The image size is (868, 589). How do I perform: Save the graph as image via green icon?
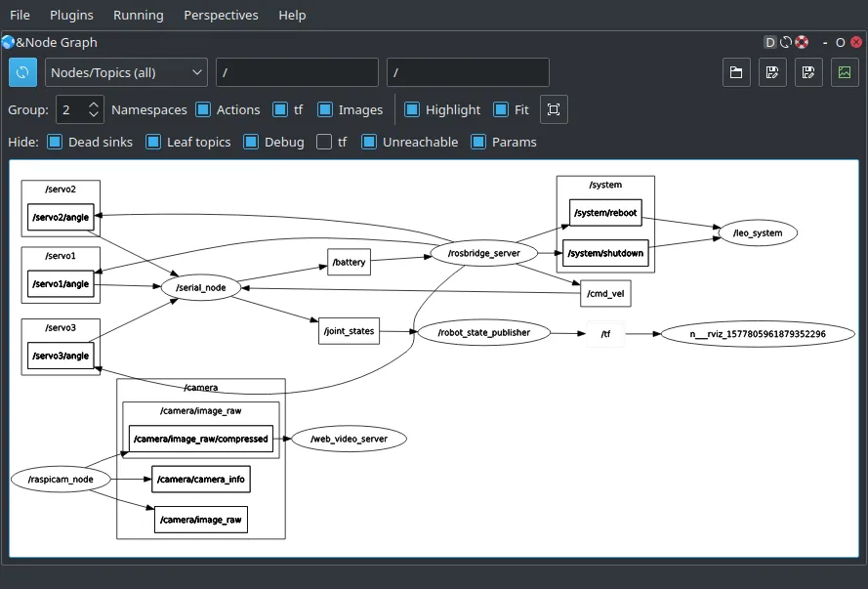[844, 72]
